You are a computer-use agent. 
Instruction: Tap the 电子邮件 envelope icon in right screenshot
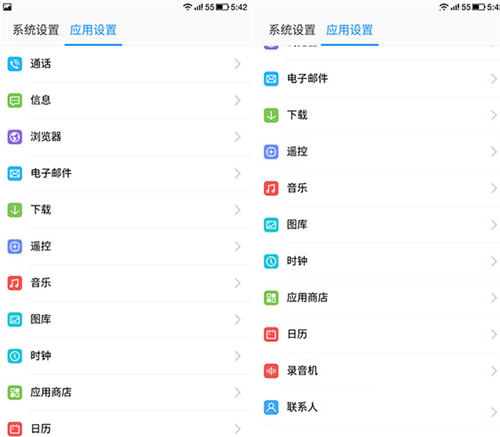[x=271, y=79]
